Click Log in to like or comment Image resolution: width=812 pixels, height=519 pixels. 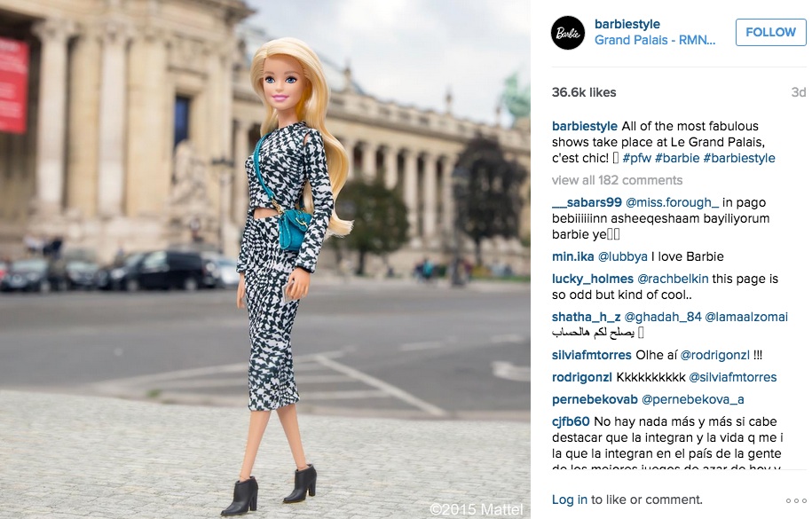(x=570, y=499)
